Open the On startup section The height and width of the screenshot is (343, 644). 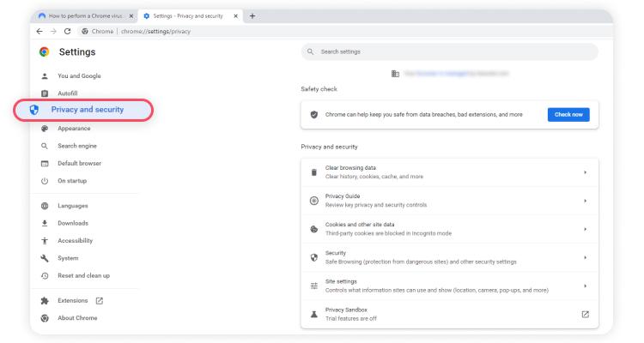(x=72, y=181)
